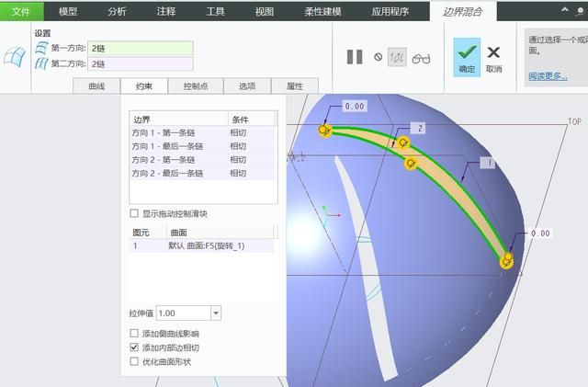
Task: Activate the 第一方向 collector field
Action: pos(141,48)
